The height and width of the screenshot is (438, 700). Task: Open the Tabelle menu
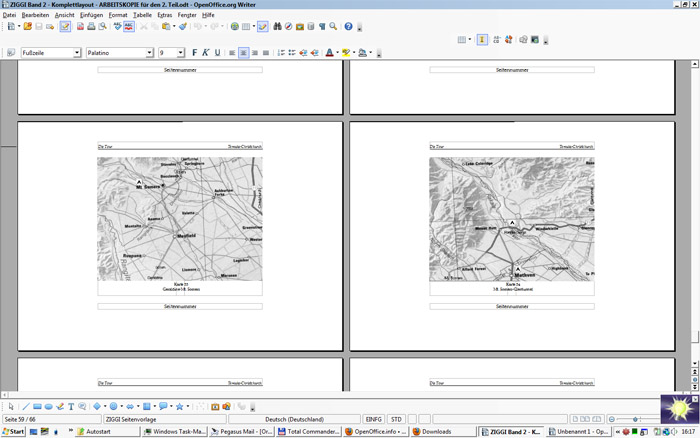(x=142, y=15)
